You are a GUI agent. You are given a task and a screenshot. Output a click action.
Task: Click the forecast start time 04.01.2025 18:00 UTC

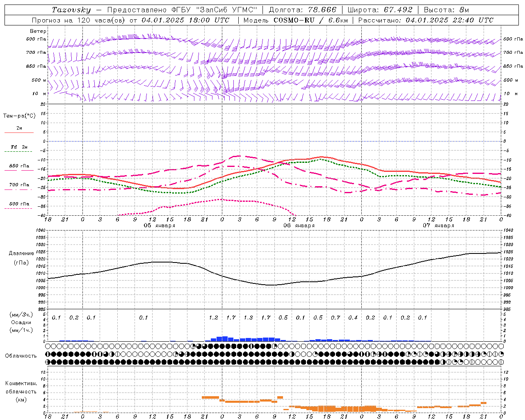185,20
